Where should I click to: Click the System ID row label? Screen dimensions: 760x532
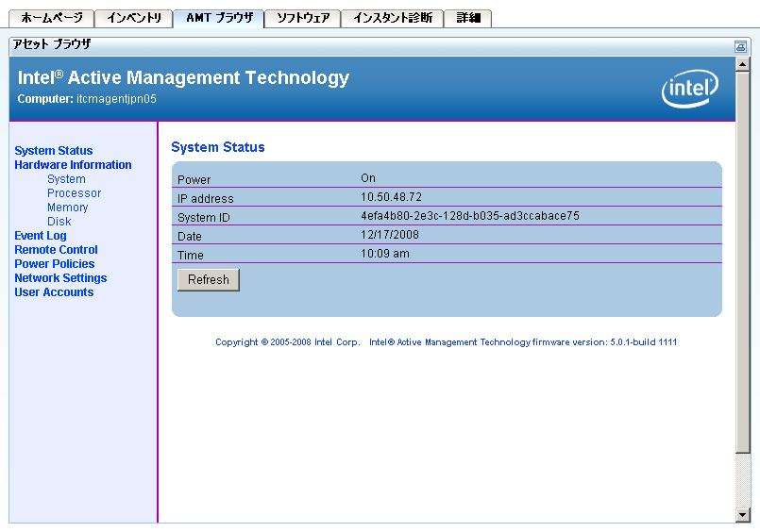(204, 218)
